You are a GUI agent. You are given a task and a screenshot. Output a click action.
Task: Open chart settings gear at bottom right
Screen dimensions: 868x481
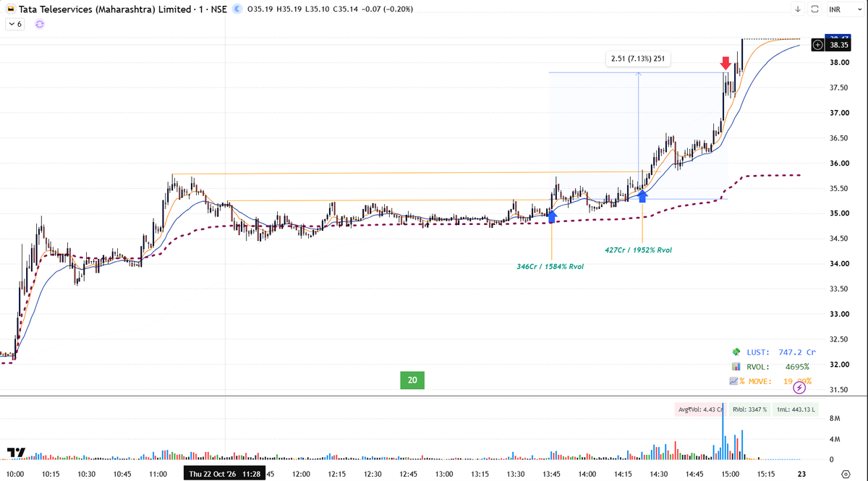[x=845, y=474]
